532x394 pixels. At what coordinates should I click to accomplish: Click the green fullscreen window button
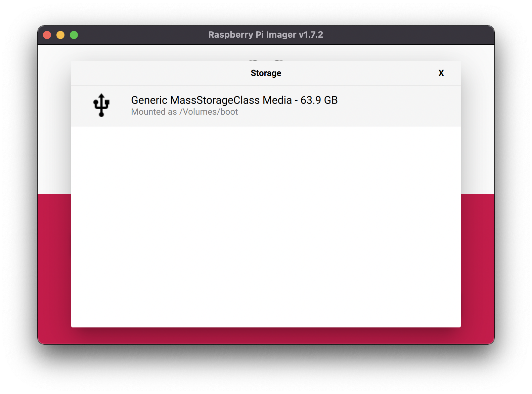pyautogui.click(x=74, y=35)
